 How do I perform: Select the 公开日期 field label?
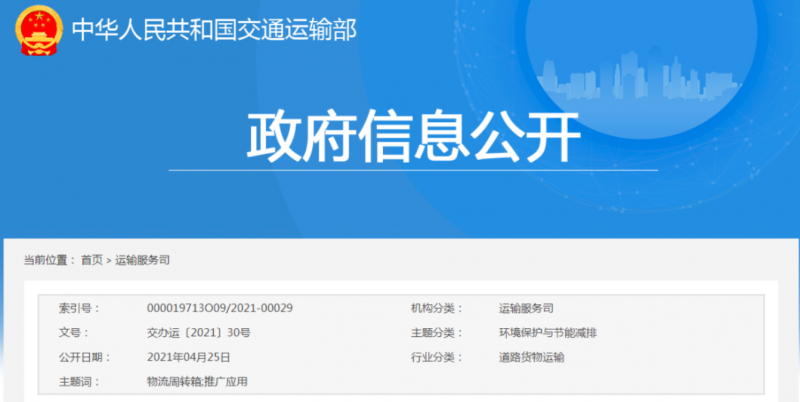tap(85, 357)
